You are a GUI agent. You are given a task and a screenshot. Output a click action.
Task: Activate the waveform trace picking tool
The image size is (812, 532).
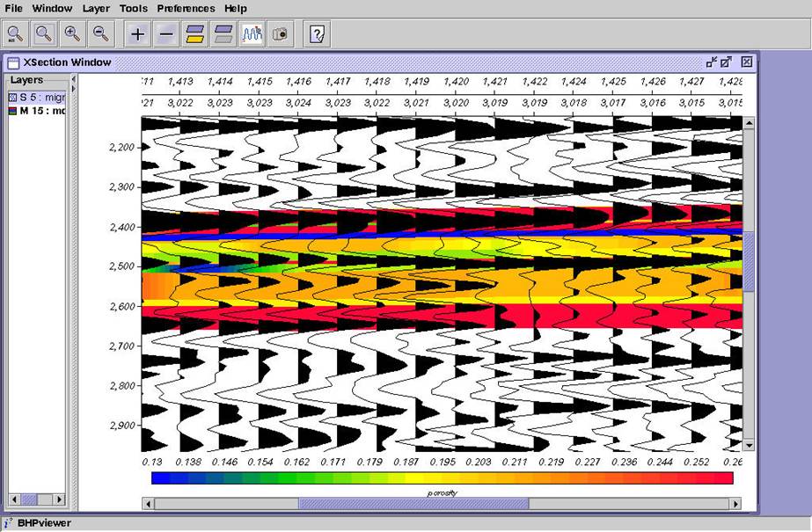[x=252, y=34]
